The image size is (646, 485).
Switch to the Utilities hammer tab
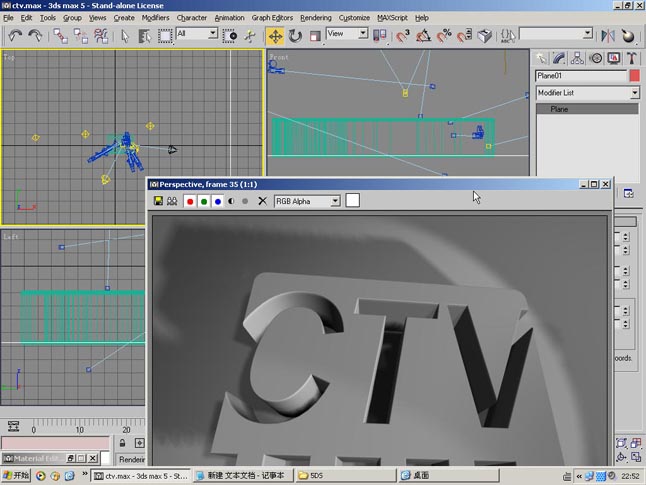point(632,59)
